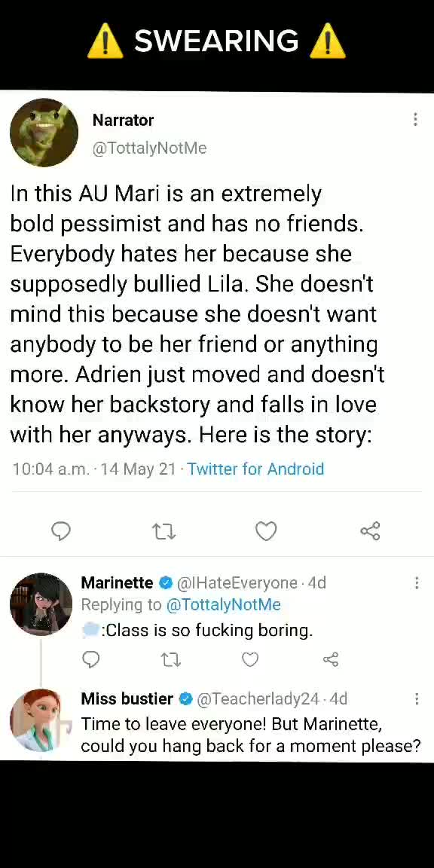The width and height of the screenshot is (434, 868).
Task: Open the Narrator's frog profile picture
Action: [x=44, y=133]
